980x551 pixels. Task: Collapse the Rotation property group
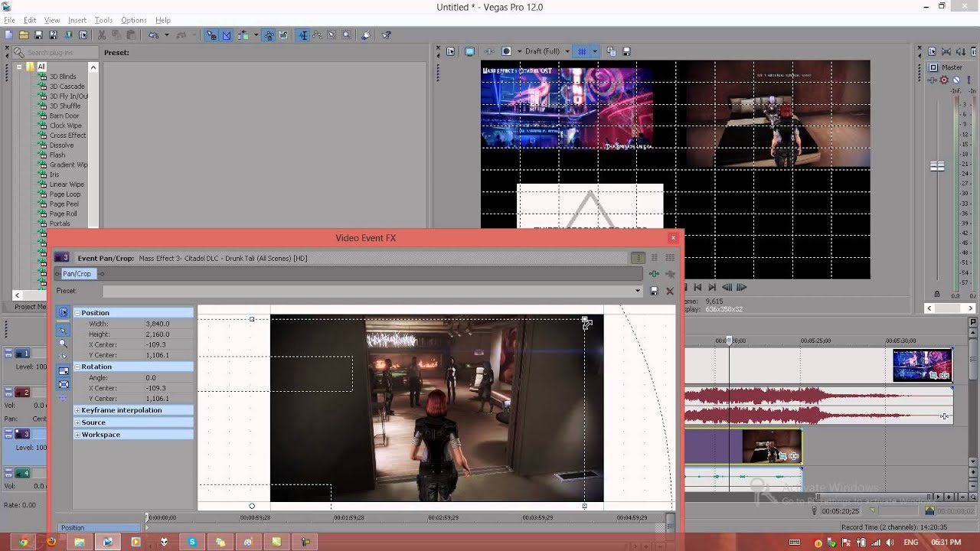click(x=77, y=367)
